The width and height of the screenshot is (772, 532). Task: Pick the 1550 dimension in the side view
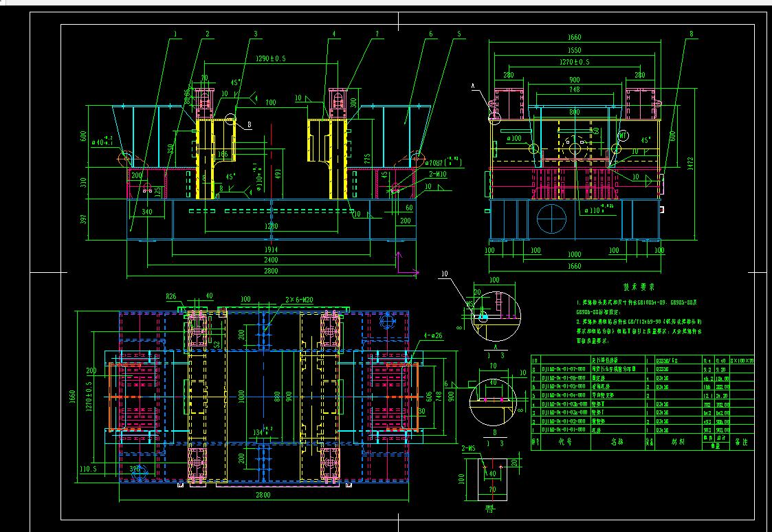(x=574, y=50)
